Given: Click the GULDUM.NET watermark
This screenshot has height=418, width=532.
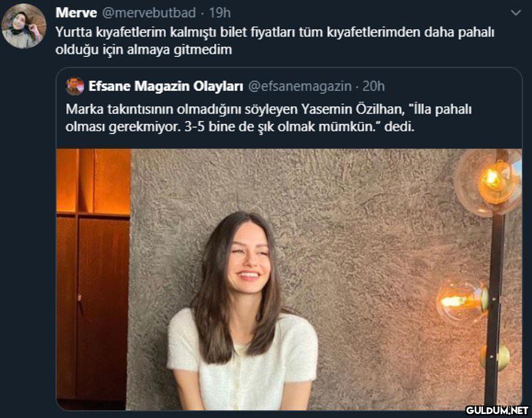Looking at the screenshot, I should point(497,410).
